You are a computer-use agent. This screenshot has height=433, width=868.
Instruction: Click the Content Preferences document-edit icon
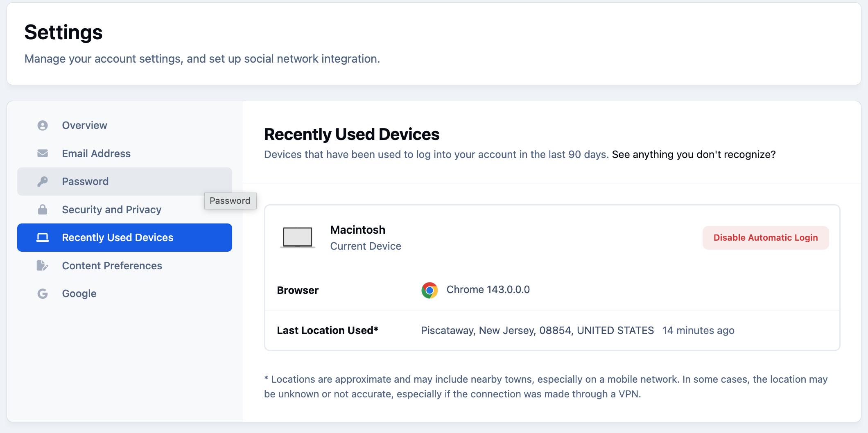click(x=43, y=266)
